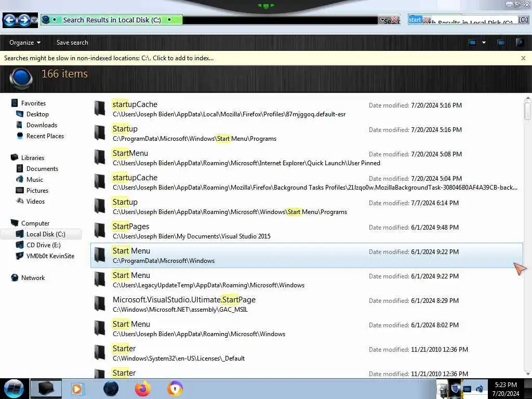Open the address bar history dropdown arrow
The width and height of the screenshot is (532, 399).
coord(382,20)
